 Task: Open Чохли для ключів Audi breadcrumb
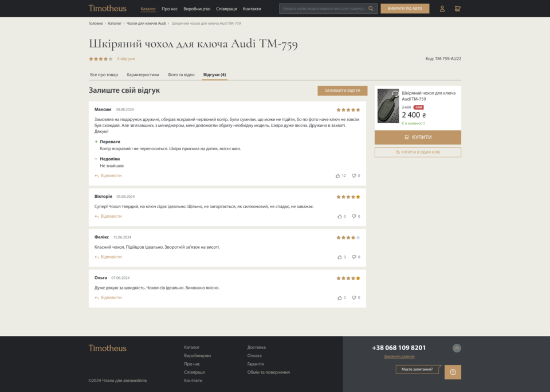click(146, 23)
